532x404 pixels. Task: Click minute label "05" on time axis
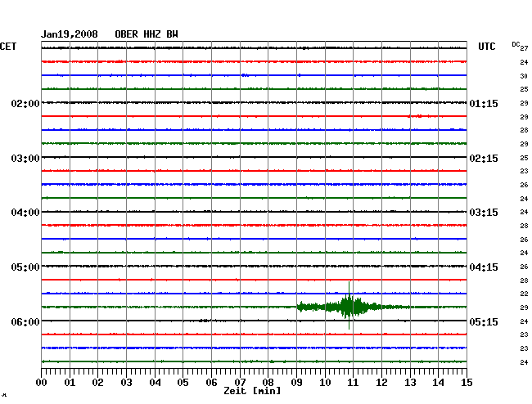click(183, 383)
